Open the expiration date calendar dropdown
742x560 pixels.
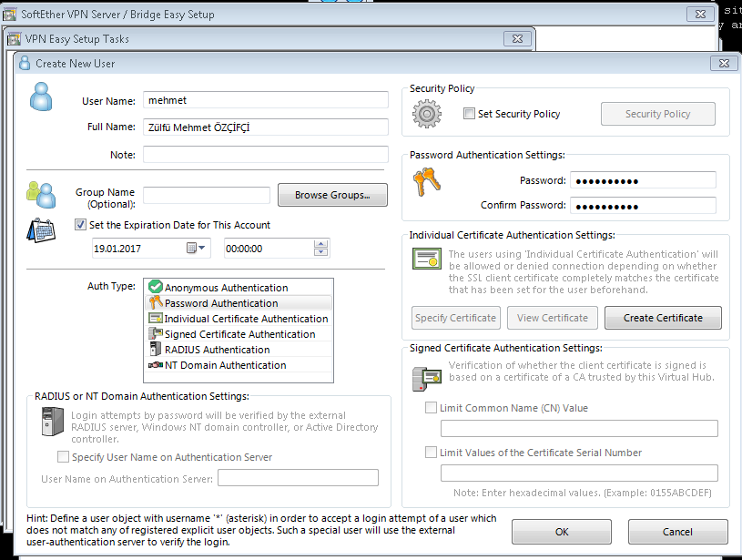click(196, 248)
